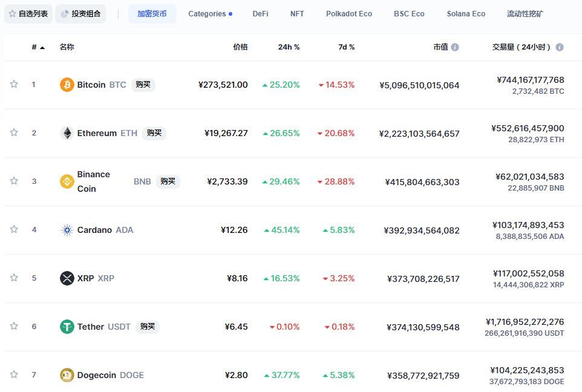Click the Dogecoin logo icon

click(67, 375)
